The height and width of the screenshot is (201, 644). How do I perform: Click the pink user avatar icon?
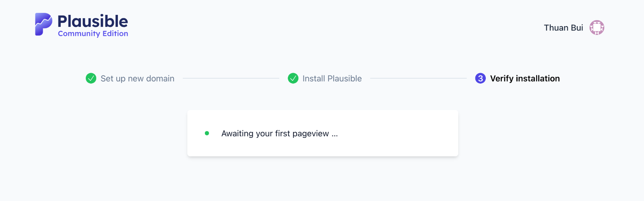[x=597, y=28]
